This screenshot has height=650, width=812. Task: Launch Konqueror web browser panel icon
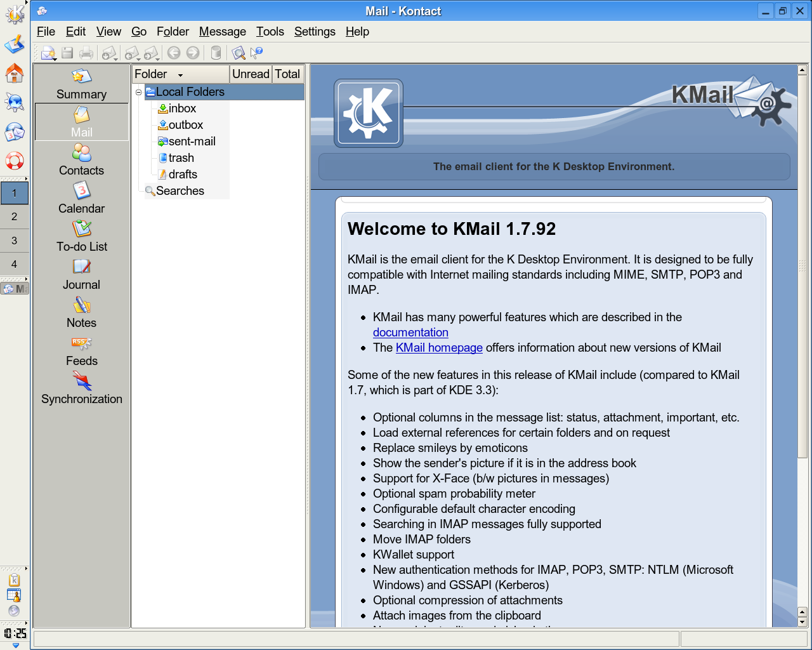(14, 102)
